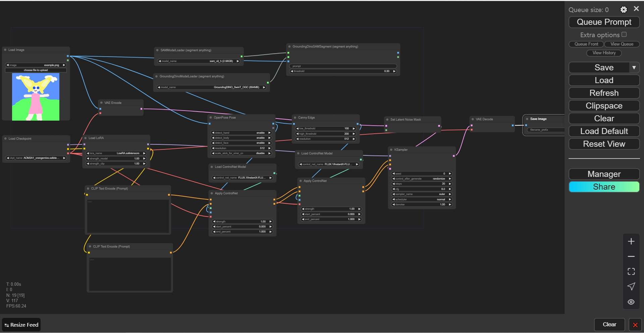The height and width of the screenshot is (333, 644).
Task: Click Queue Prompt in the side menu
Action: coord(604,22)
